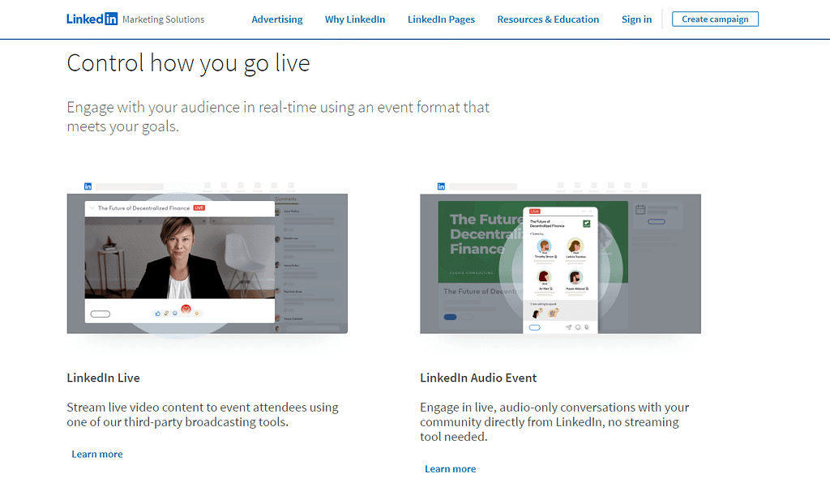Click Learn more under LinkedIn Live
Image resolution: width=830 pixels, height=504 pixels.
click(97, 455)
